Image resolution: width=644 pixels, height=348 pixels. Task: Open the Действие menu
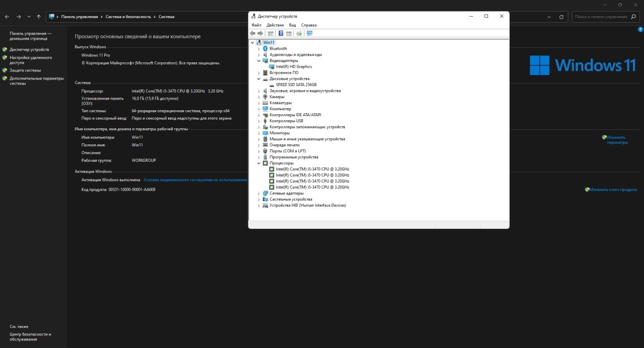coord(275,25)
